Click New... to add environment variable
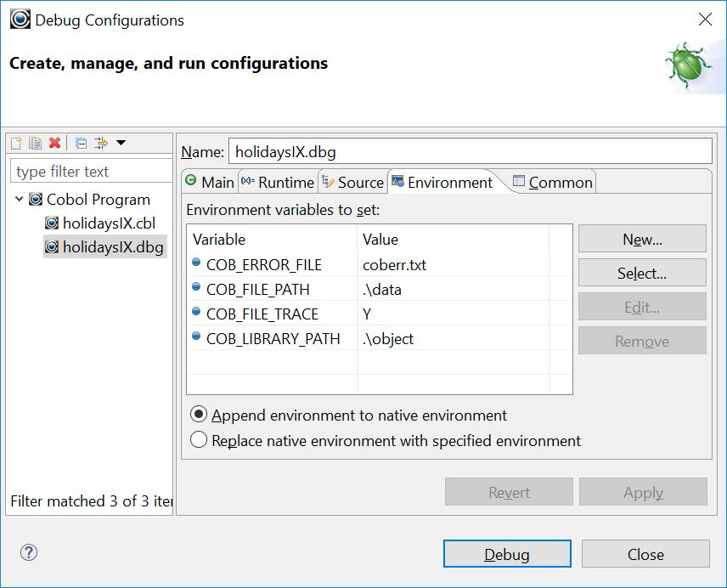 [x=641, y=240]
